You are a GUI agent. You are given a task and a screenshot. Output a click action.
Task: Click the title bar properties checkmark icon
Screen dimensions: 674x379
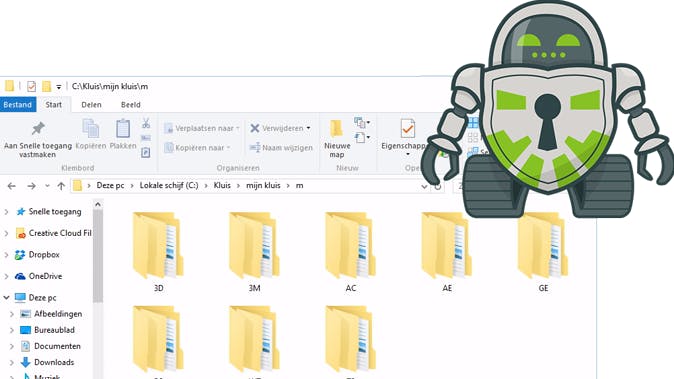pos(31,86)
